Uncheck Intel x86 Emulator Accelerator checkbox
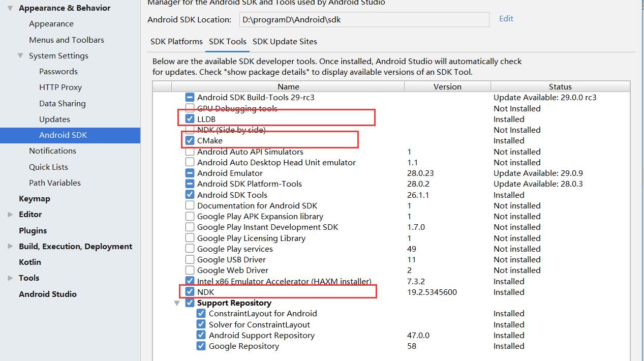The height and width of the screenshot is (361, 644). pos(190,281)
